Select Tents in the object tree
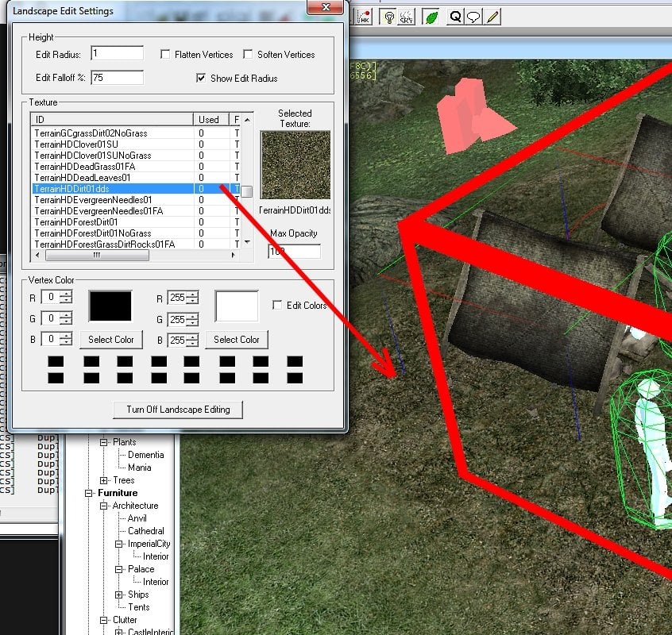 138,607
